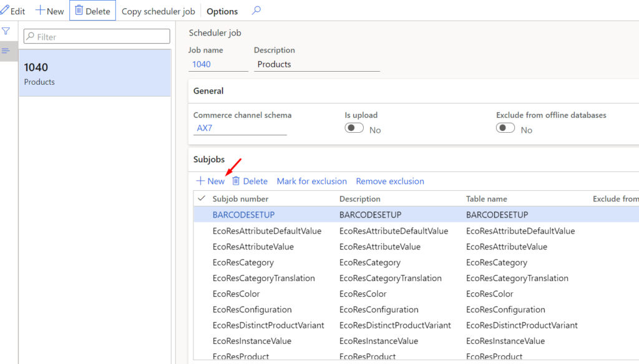The image size is (639, 364).
Task: Select subjob number EcoResInstanceValue
Action: 252,341
